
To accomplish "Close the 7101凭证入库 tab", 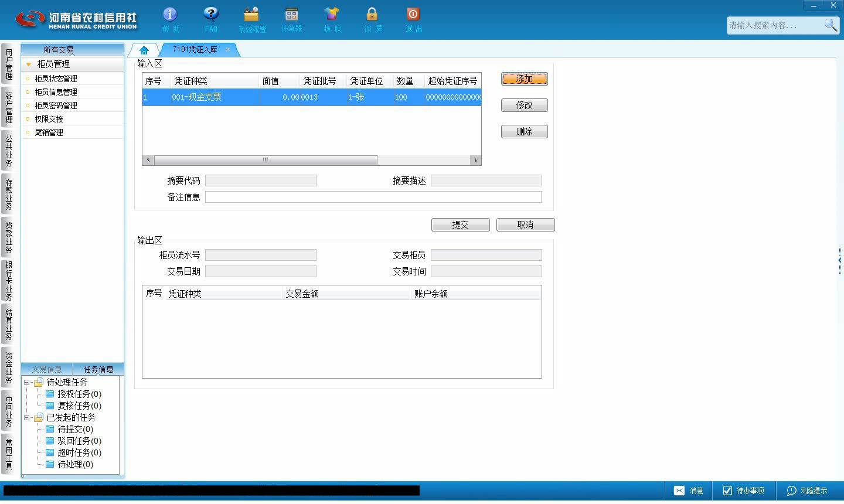I will point(227,49).
